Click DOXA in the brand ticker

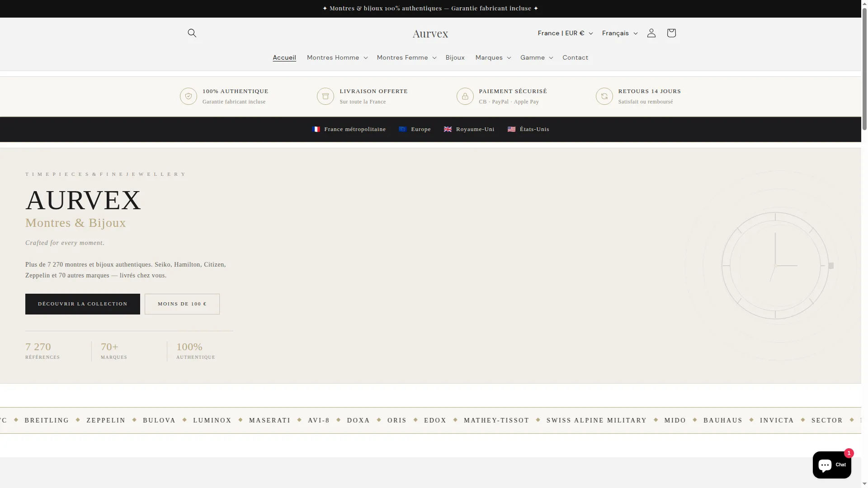point(359,420)
